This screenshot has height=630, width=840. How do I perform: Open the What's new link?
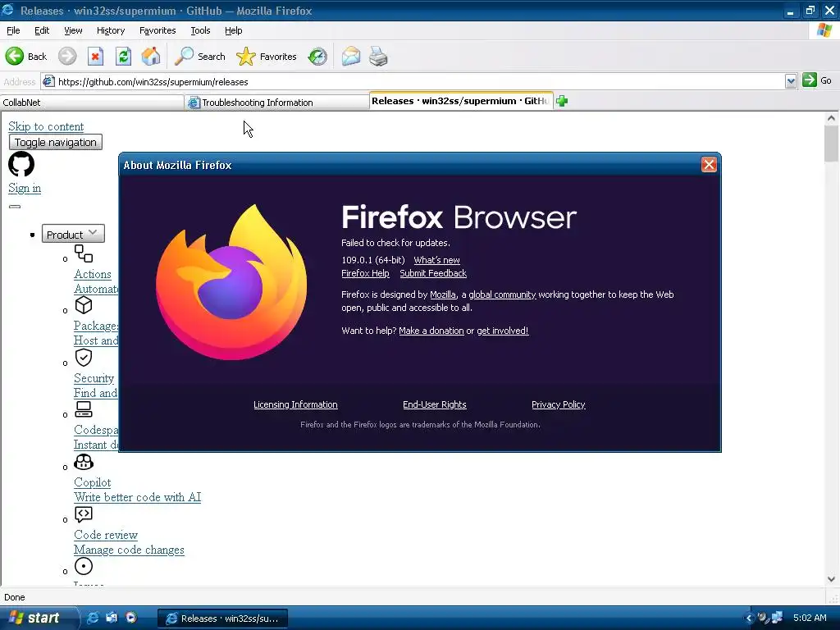(436, 260)
